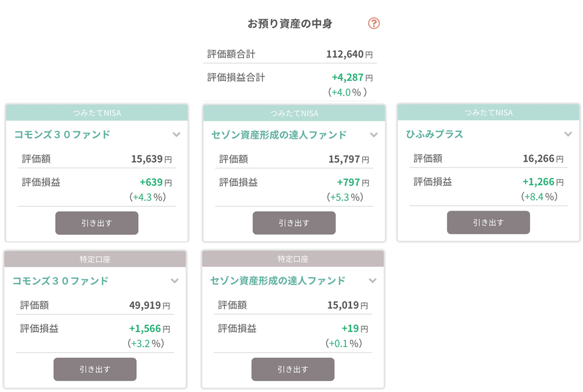The height and width of the screenshot is (392, 583).
Task: Select percentage (+3.2%)
Action: tap(146, 343)
